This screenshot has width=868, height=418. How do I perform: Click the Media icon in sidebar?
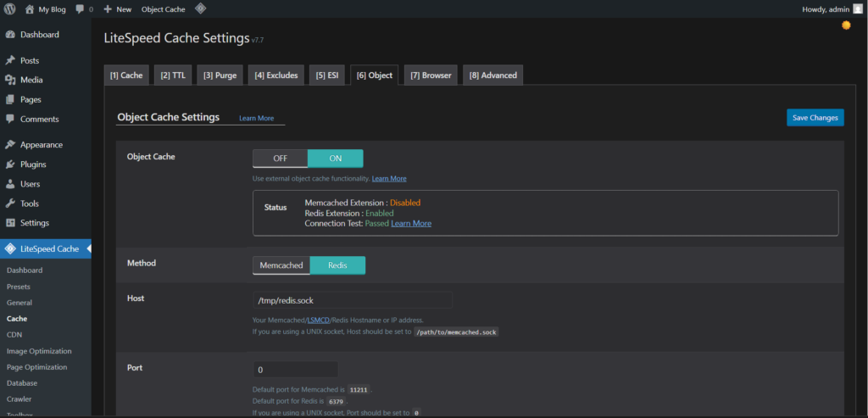click(10, 80)
